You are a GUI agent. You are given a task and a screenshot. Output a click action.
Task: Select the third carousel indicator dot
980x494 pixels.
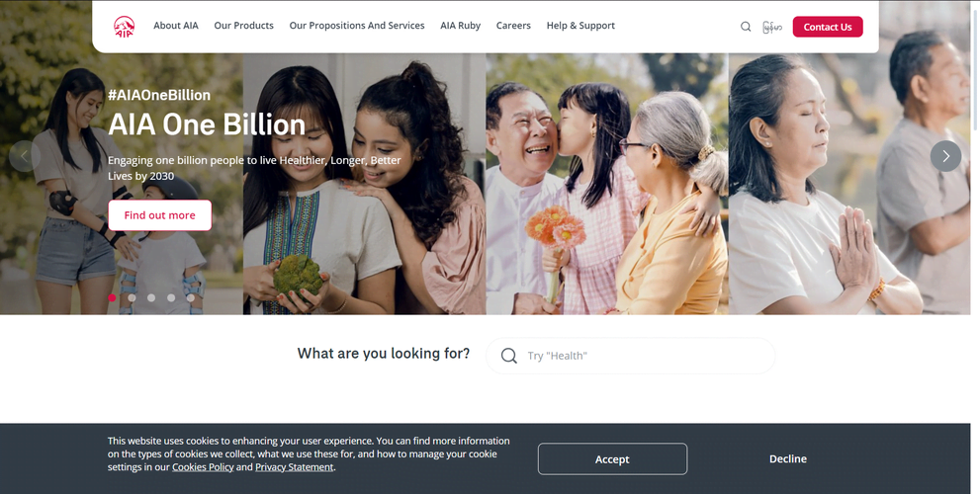tap(151, 298)
